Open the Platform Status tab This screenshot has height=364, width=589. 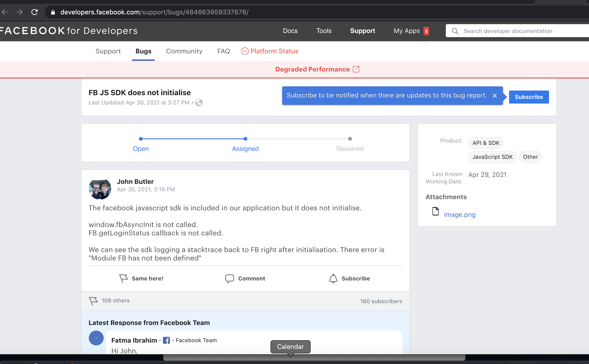[270, 51]
